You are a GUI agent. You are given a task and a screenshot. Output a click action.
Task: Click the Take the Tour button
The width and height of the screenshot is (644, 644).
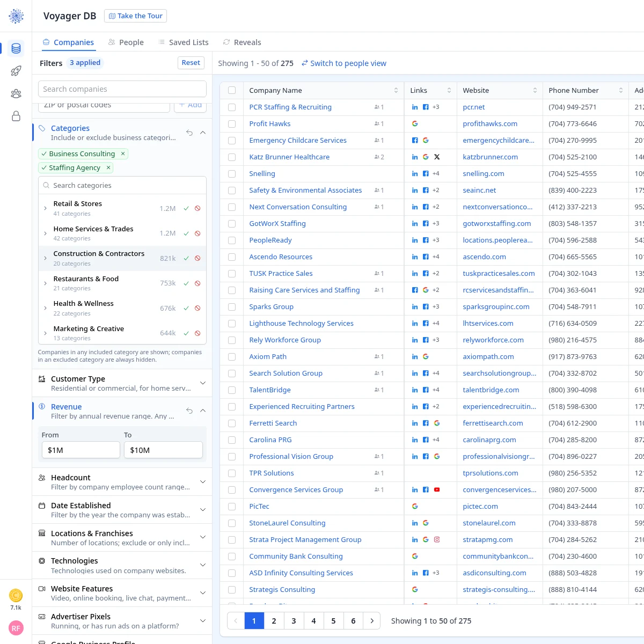pos(136,16)
